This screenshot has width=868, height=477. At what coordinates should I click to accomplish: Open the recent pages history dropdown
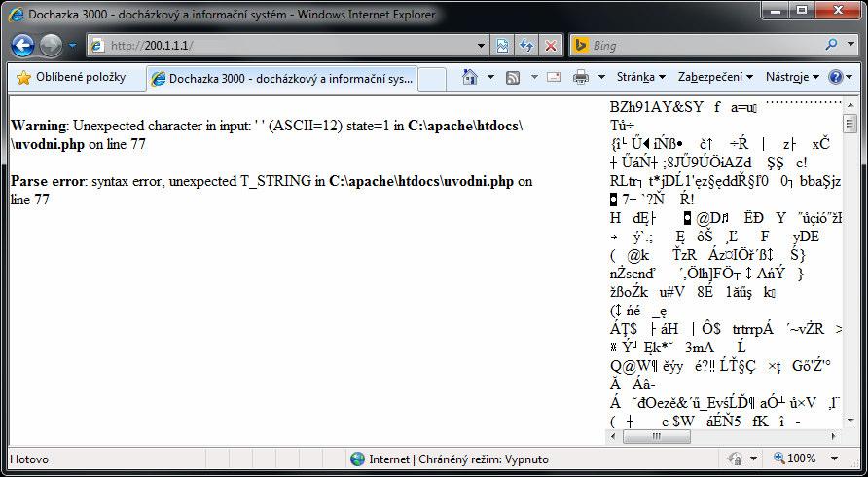(73, 46)
